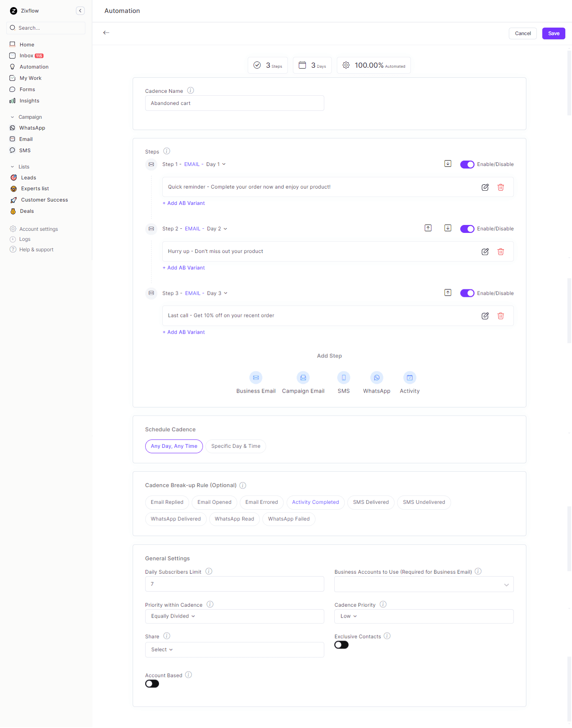Open the Cadence Priority dropdown

coord(423,616)
